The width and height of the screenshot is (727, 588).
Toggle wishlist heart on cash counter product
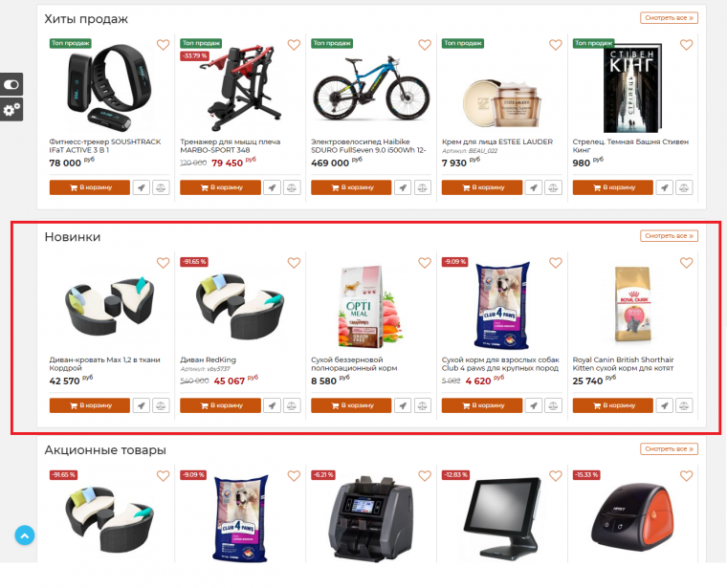tap(424, 476)
